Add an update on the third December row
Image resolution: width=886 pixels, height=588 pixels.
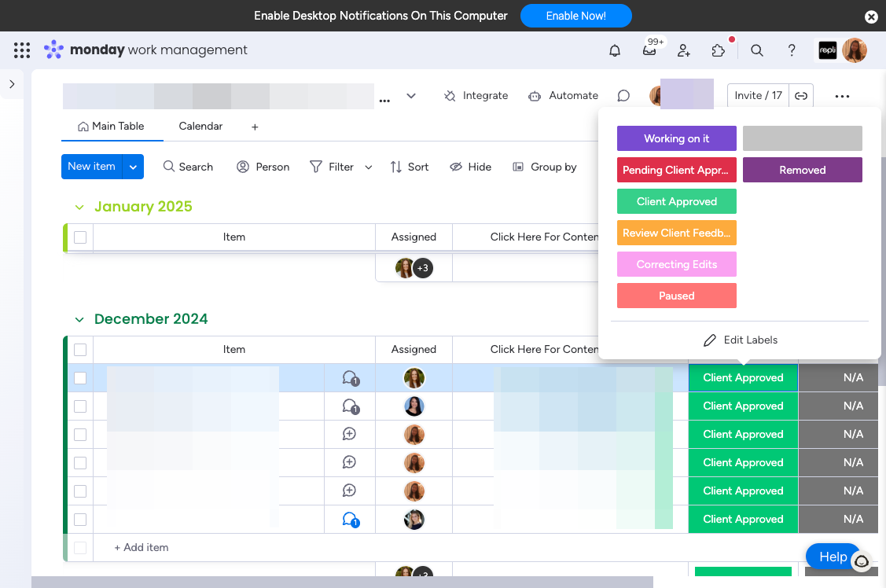pyautogui.click(x=349, y=434)
